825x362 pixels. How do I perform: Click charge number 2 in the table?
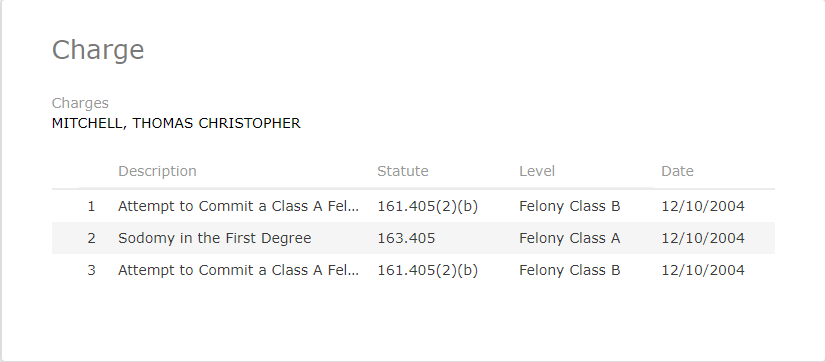[92, 238]
